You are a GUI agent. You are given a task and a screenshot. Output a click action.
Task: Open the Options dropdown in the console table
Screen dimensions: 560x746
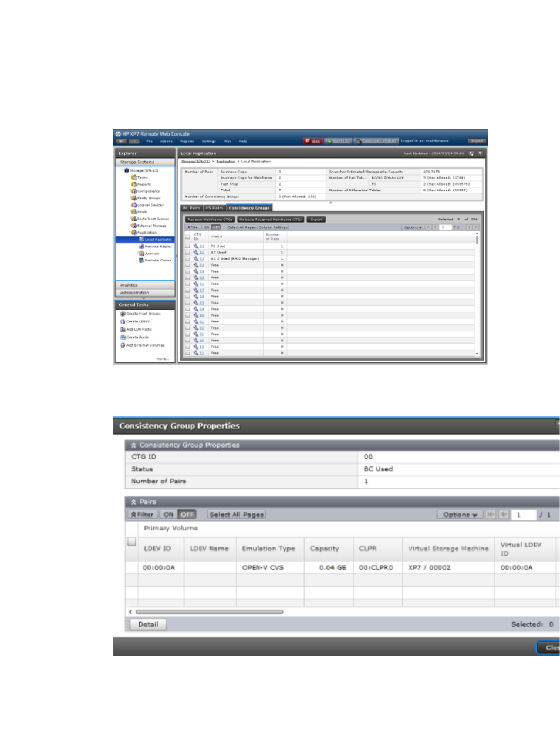413,227
